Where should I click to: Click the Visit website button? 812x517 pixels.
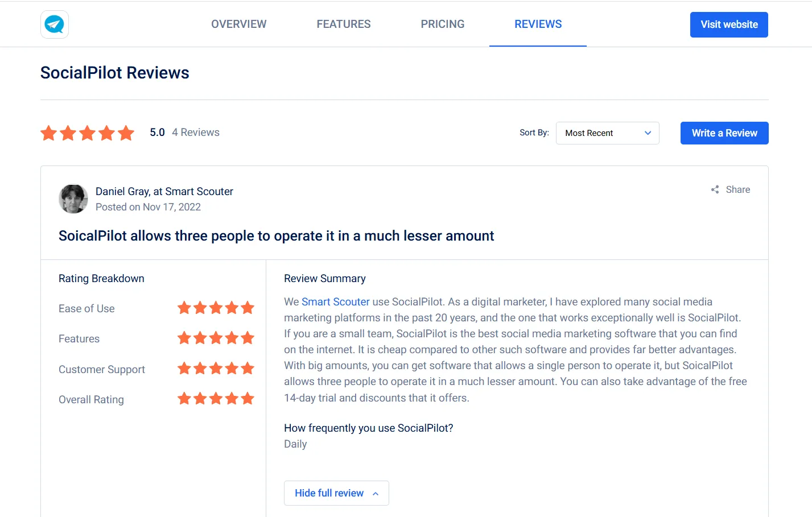(x=729, y=24)
